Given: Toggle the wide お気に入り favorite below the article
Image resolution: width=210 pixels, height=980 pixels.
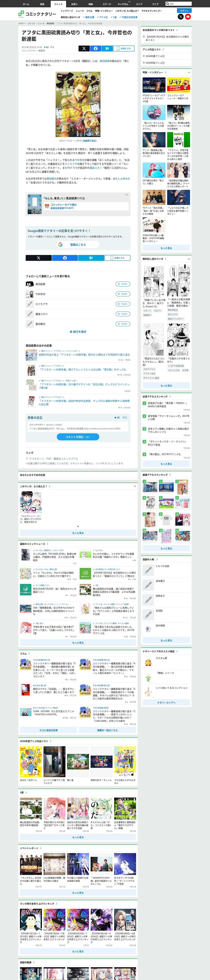Looking at the screenshot, I should point(117,258).
